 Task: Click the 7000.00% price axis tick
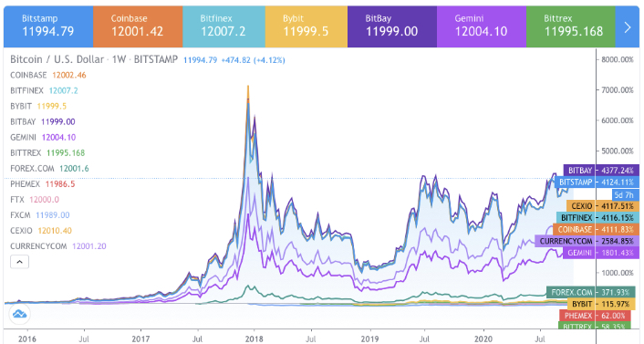[x=618, y=90]
